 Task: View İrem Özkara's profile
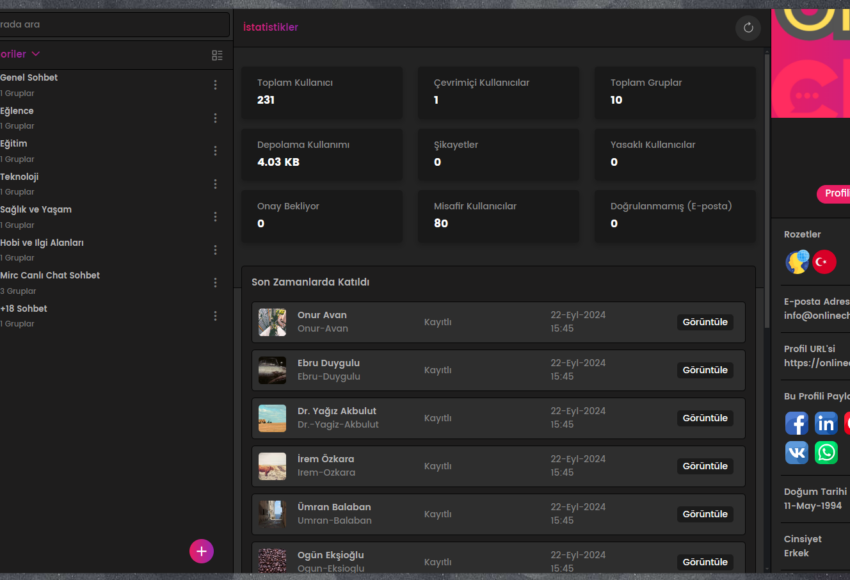(x=705, y=466)
